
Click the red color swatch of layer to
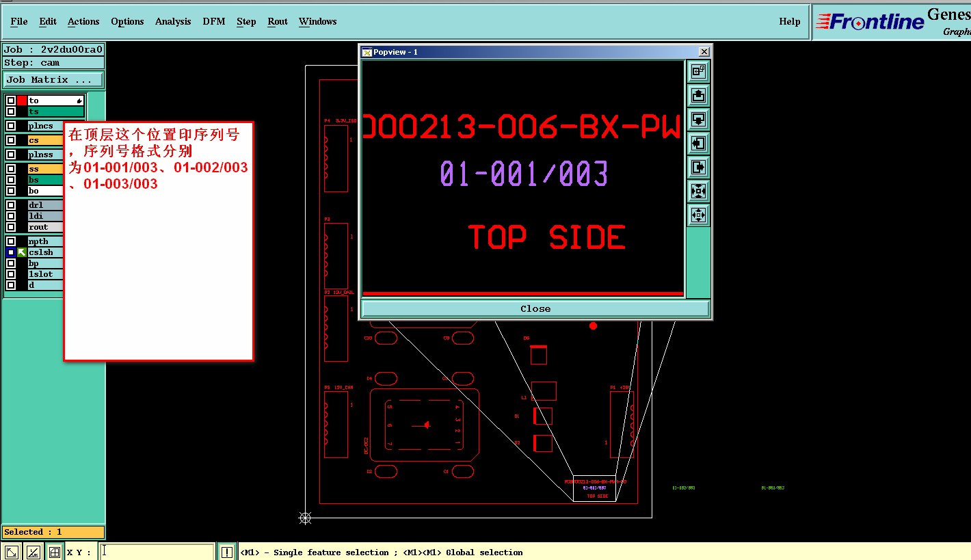coord(22,101)
